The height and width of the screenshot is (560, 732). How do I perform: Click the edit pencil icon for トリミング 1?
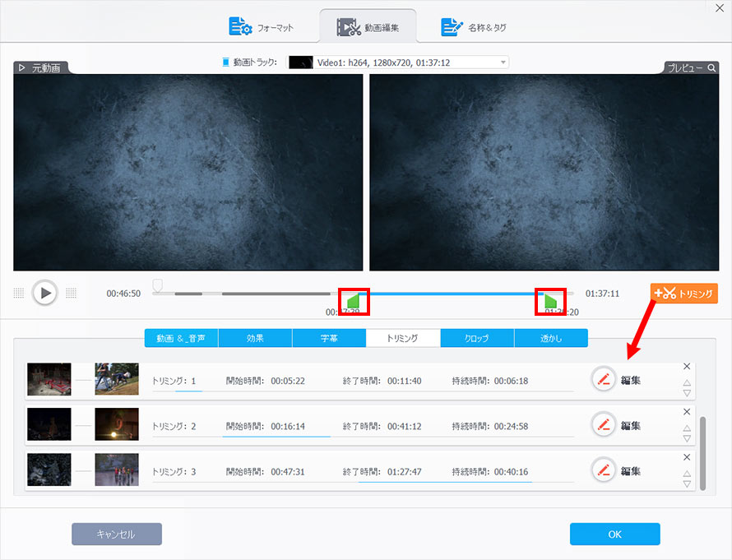tap(604, 380)
